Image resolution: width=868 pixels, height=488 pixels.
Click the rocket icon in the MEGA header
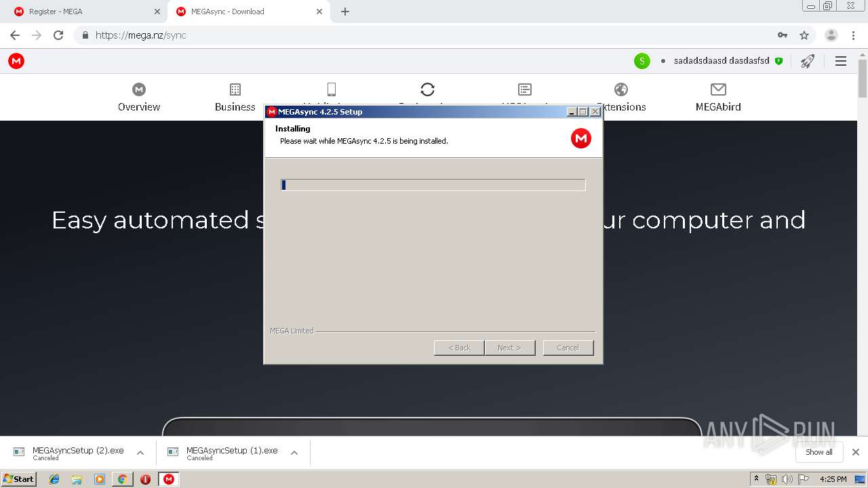(807, 61)
